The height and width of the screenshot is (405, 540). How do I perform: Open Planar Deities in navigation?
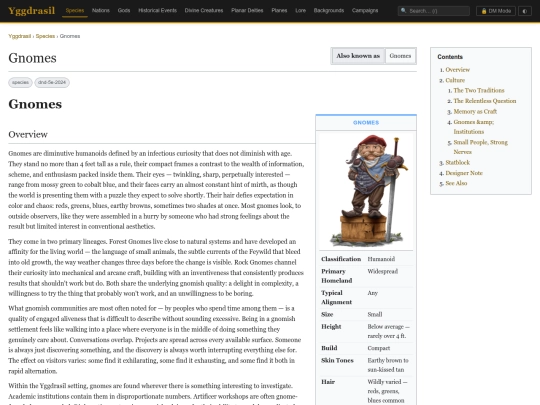[247, 11]
